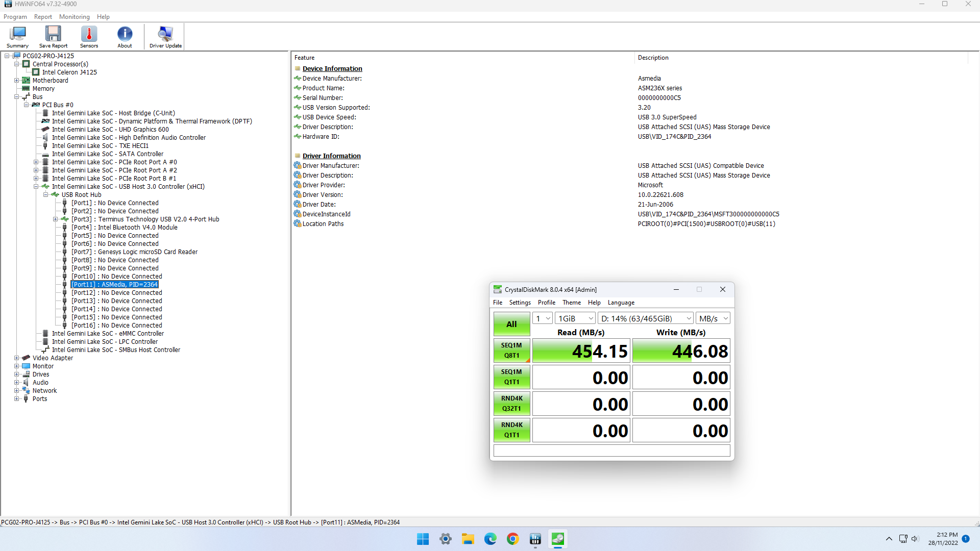Run the SEQ1M Q1T1 benchmark
Viewport: 980px width, 551px height.
(x=511, y=377)
